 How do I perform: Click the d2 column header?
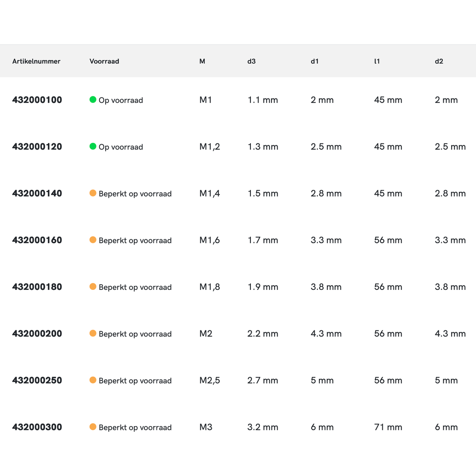(439, 61)
